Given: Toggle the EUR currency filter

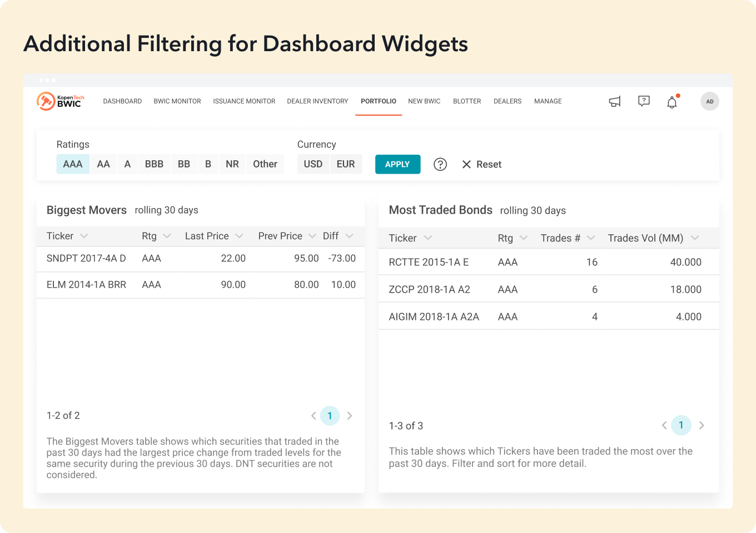Looking at the screenshot, I should pyautogui.click(x=345, y=164).
